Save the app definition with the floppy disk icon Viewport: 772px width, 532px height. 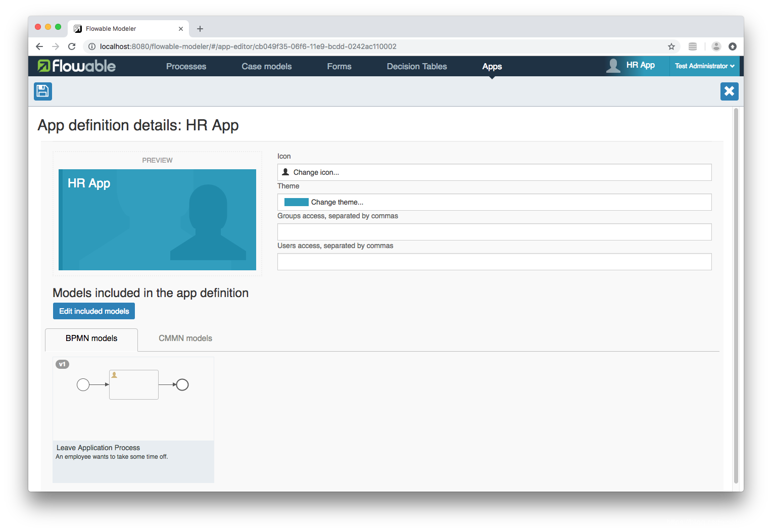[x=43, y=91]
